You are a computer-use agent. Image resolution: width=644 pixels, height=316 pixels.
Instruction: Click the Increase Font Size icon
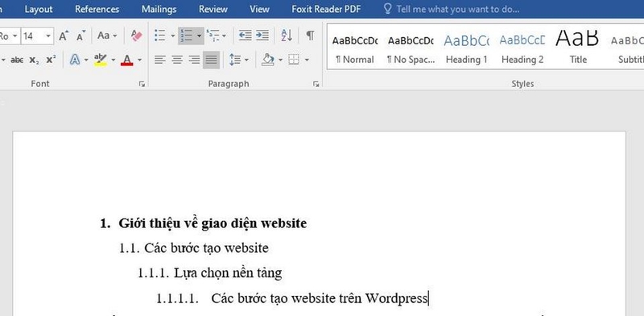coord(64,35)
